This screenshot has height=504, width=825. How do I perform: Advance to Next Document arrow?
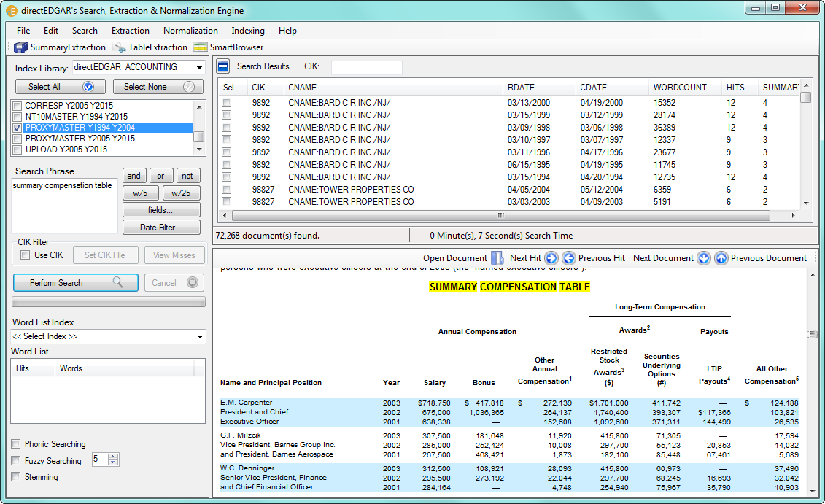point(703,258)
